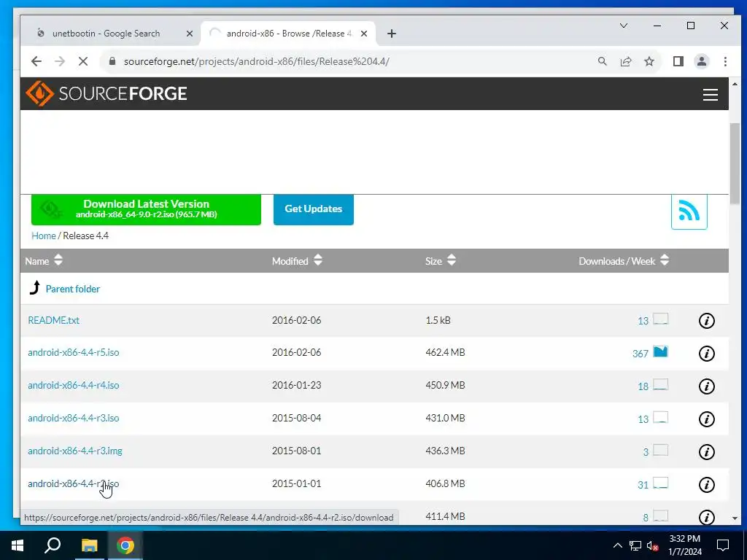The height and width of the screenshot is (560, 747).
Task: Download android-x86-4.4-r3.iso
Action: click(x=74, y=418)
